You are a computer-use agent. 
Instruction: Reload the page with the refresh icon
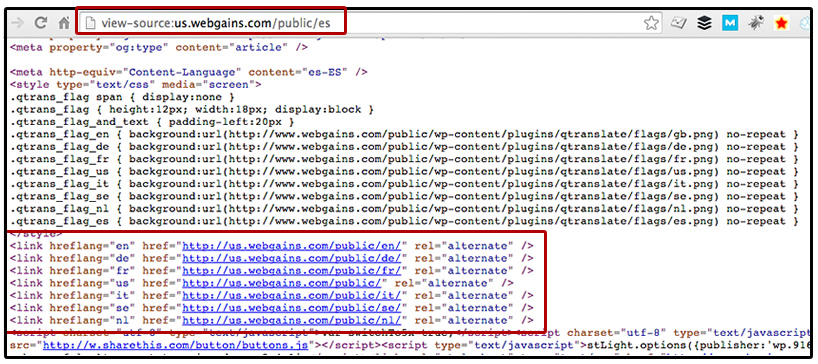(41, 23)
